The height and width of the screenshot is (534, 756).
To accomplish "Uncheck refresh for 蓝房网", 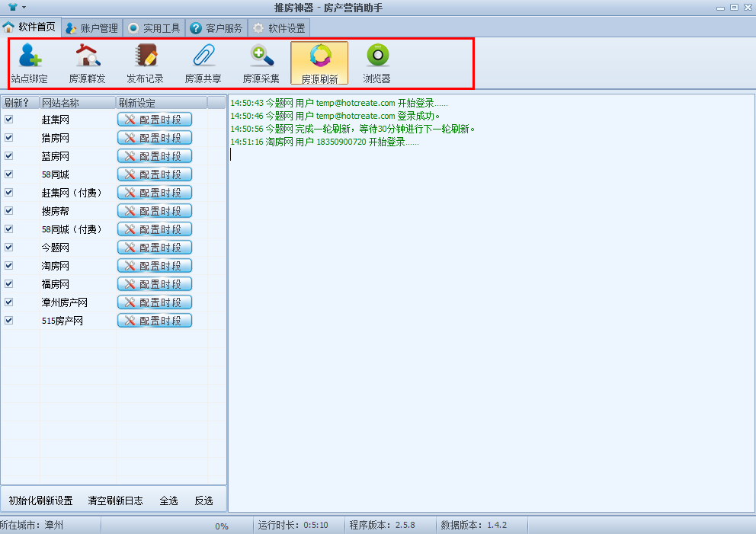I will 8,155.
